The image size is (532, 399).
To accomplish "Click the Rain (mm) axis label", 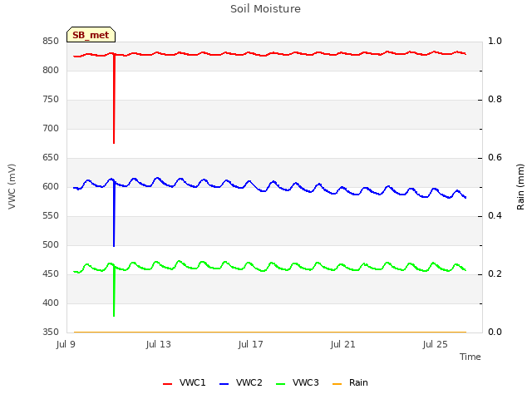I will (x=520, y=186).
